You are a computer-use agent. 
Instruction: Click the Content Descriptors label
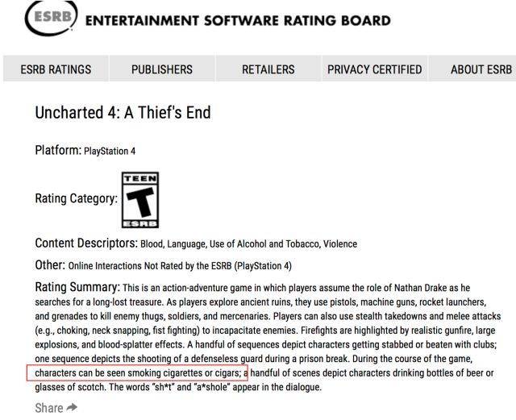86,243
